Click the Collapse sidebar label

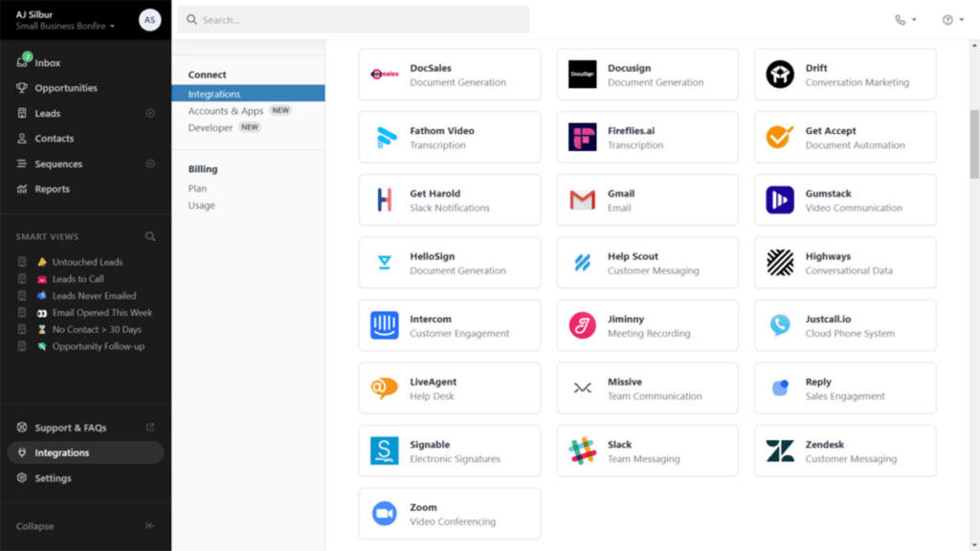coord(35,526)
